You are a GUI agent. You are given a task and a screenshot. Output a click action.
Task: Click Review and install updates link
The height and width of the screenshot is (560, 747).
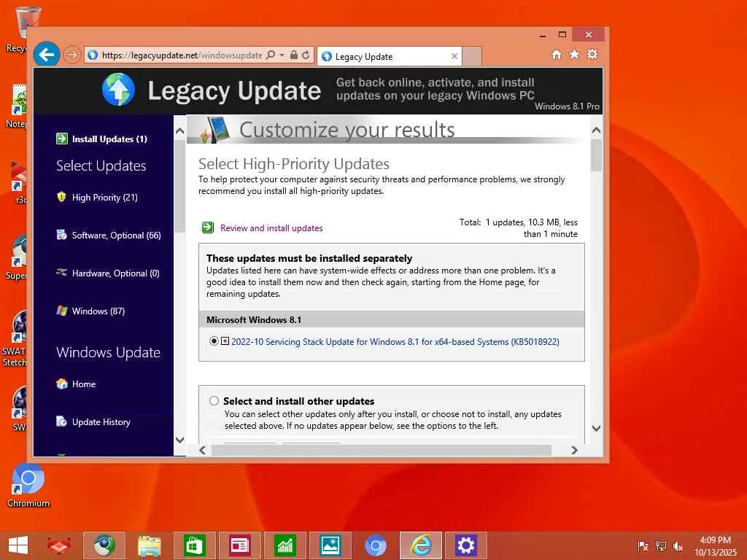(x=271, y=228)
